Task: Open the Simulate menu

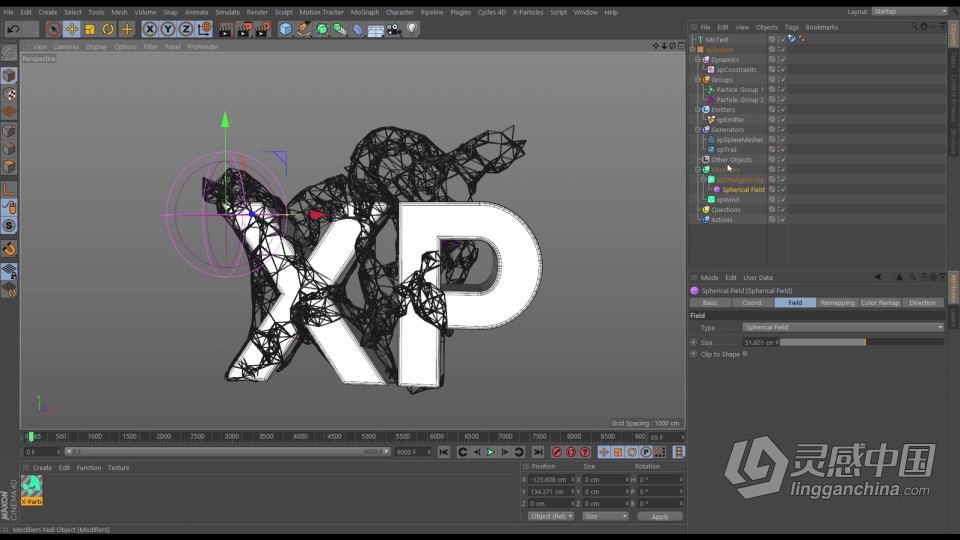Action: (227, 12)
